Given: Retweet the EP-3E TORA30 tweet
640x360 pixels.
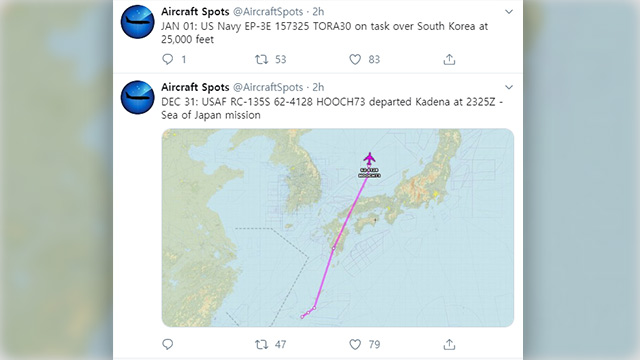Looking at the screenshot, I should [261, 60].
